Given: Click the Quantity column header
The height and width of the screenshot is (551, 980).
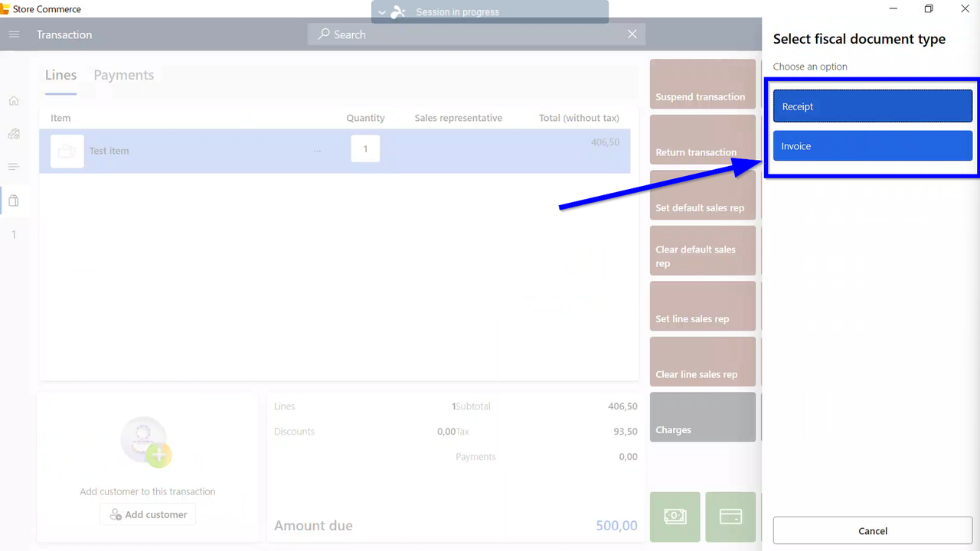Looking at the screenshot, I should click(x=365, y=118).
